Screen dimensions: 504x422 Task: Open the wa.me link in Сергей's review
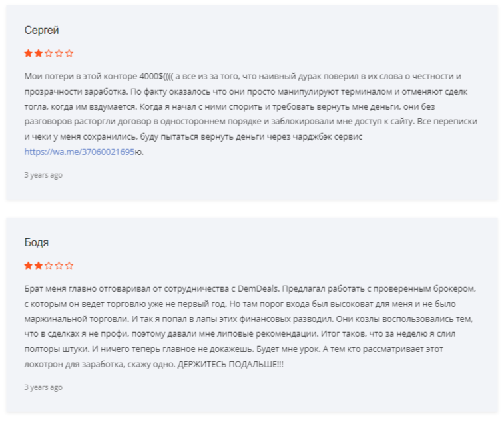(79, 152)
